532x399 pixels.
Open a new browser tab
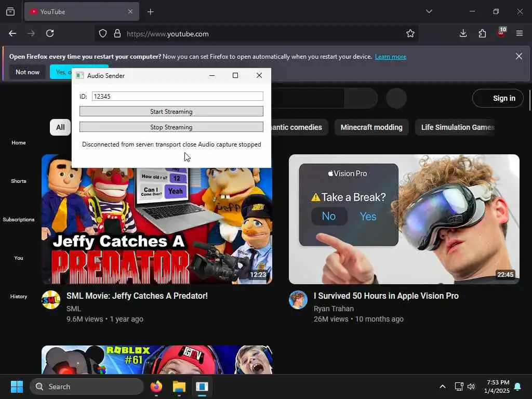coord(150,12)
